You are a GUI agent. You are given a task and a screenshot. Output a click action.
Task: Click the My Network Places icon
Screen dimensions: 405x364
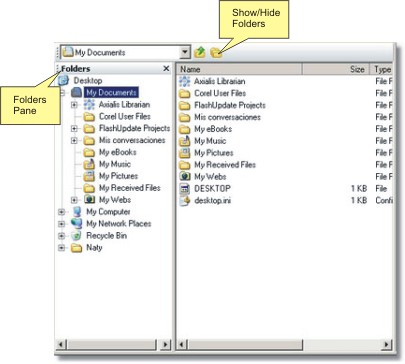(77, 223)
